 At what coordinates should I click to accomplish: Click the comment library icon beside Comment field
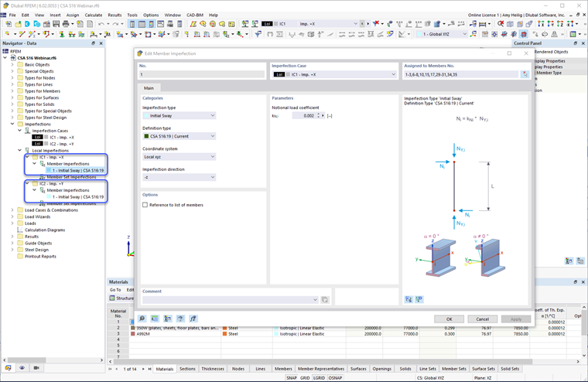(x=325, y=299)
